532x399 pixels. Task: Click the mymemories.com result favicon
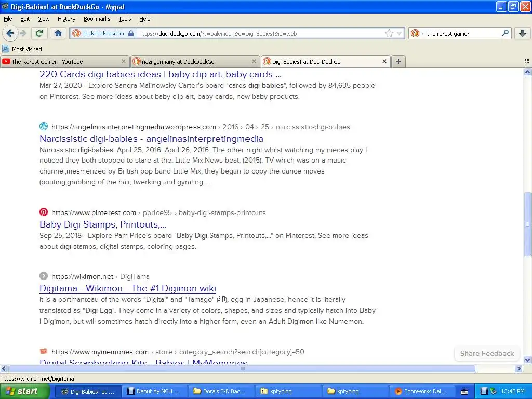(44, 351)
